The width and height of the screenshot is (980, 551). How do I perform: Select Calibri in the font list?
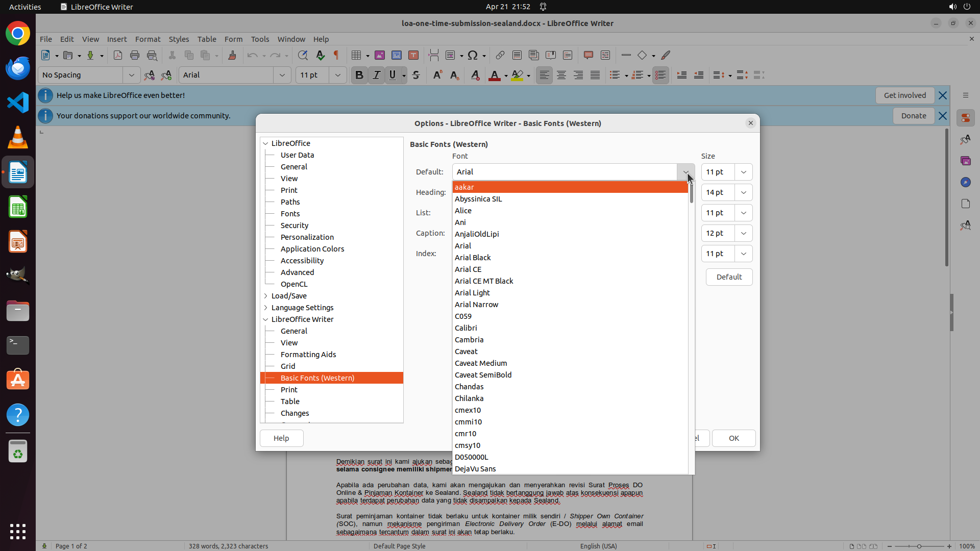coord(466,328)
